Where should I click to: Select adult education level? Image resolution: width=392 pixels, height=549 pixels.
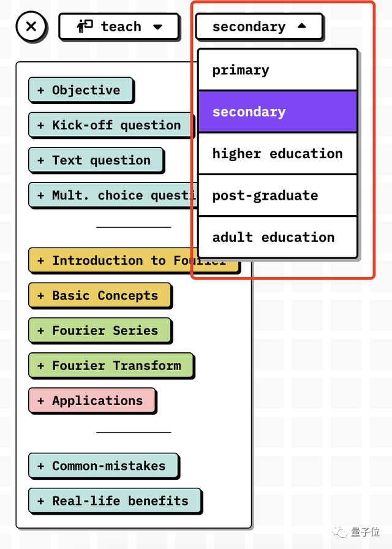click(277, 237)
